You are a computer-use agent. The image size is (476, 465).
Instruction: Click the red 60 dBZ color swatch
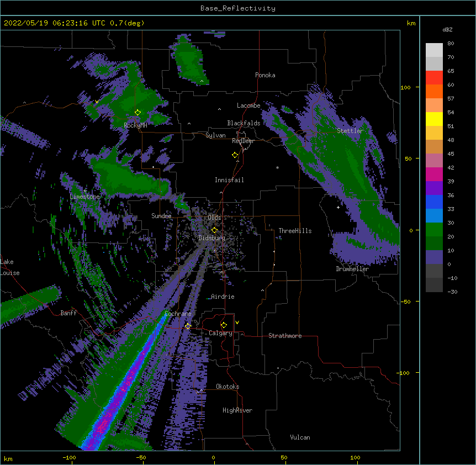pyautogui.click(x=434, y=78)
